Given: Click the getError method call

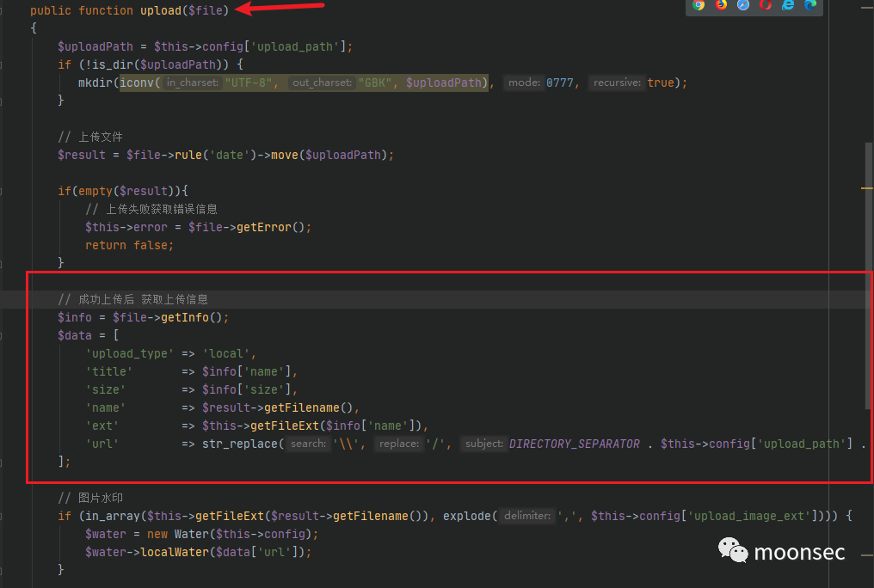Looking at the screenshot, I should 263,227.
